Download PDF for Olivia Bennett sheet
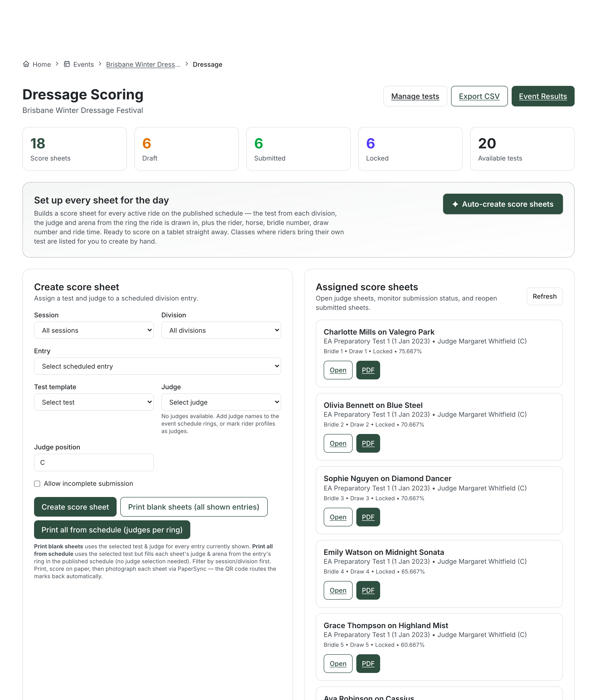Image resolution: width=597 pixels, height=700 pixels. (368, 443)
